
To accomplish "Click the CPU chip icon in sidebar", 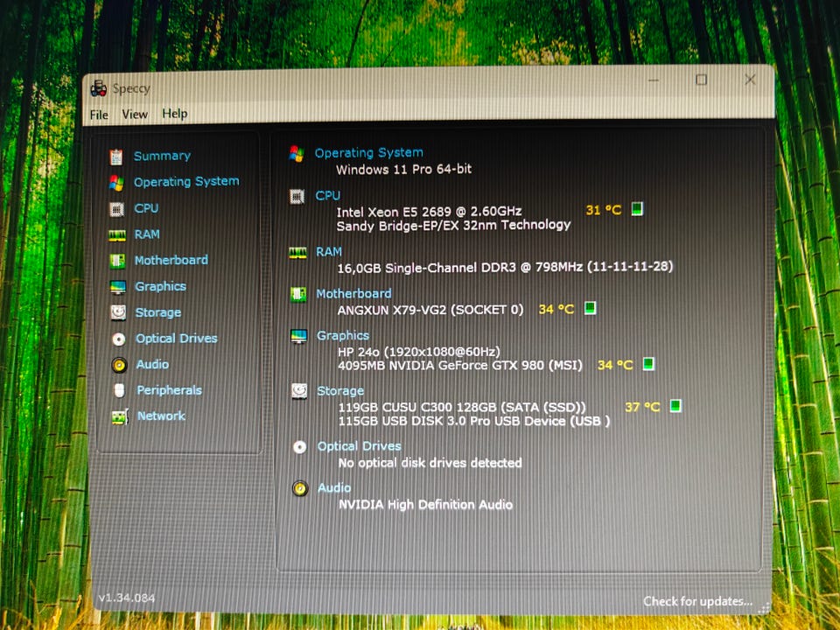I will (x=116, y=209).
